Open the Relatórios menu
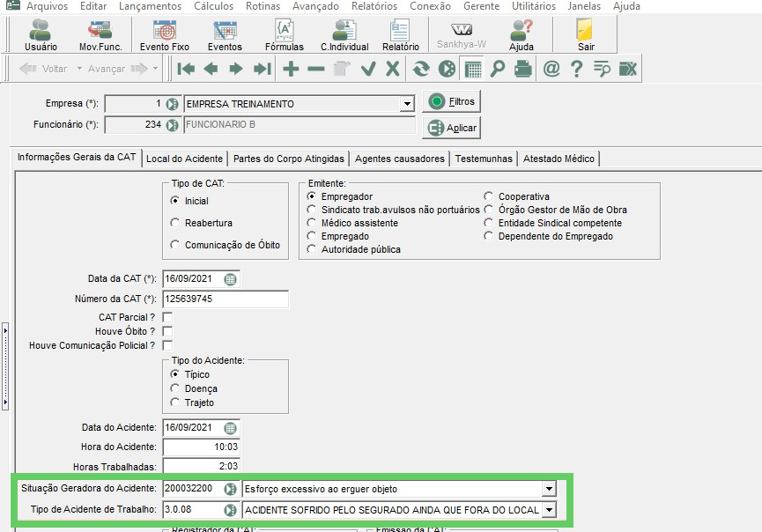The height and width of the screenshot is (532, 762). [x=374, y=6]
